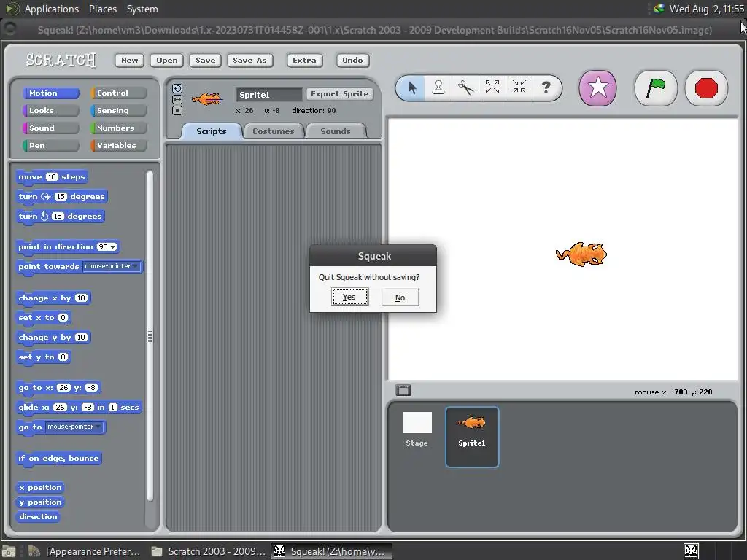Select the Sprite1 thumbnail in the sprite list

(472, 437)
